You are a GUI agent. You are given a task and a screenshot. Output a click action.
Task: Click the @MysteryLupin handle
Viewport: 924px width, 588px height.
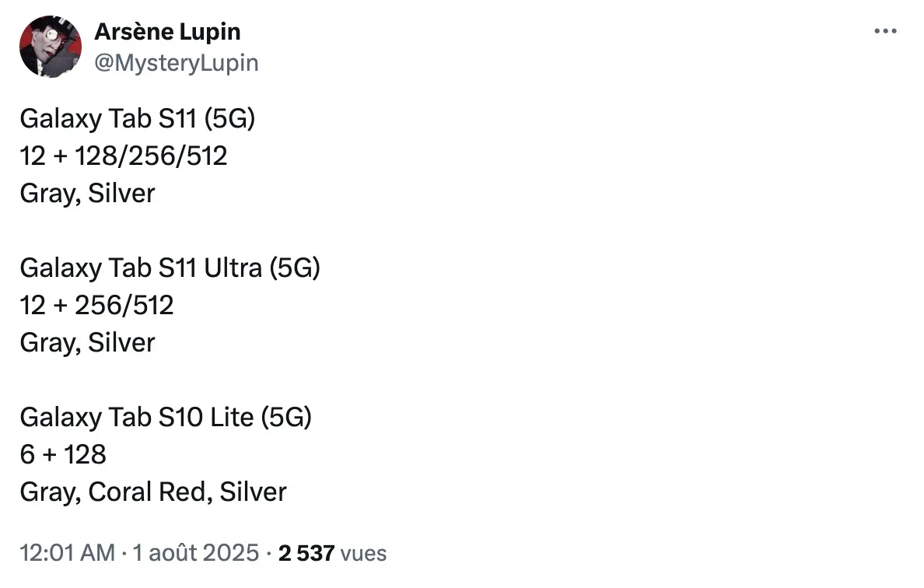coord(176,62)
